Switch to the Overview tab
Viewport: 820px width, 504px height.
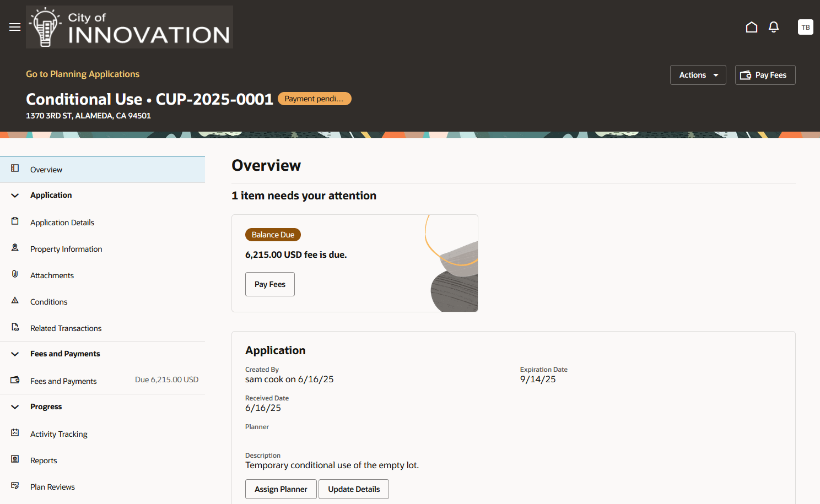pos(46,169)
